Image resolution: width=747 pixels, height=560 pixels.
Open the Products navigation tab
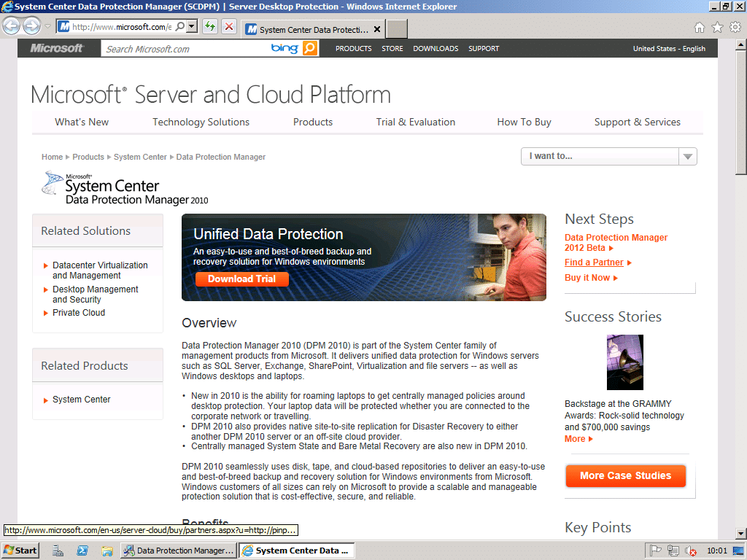tap(312, 122)
